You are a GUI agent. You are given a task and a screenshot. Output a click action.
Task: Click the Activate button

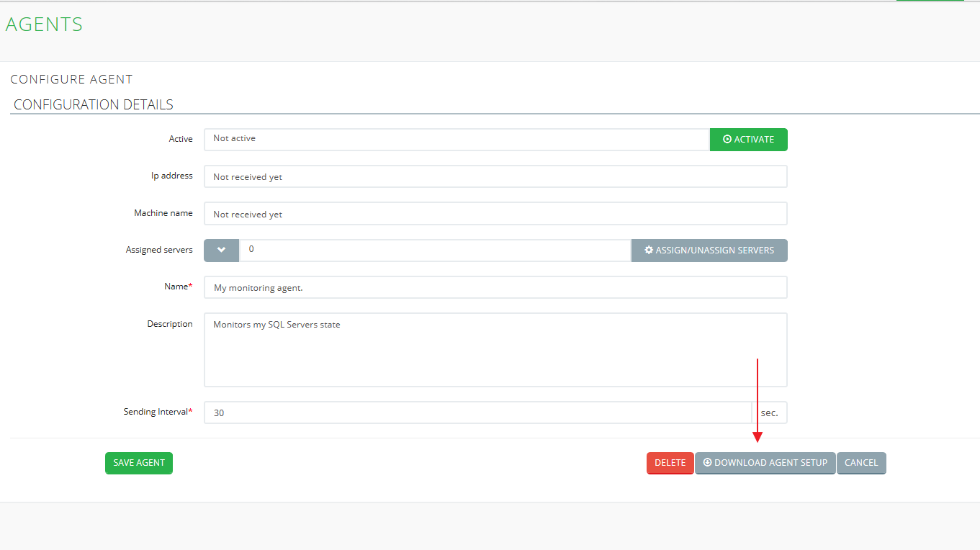748,140
